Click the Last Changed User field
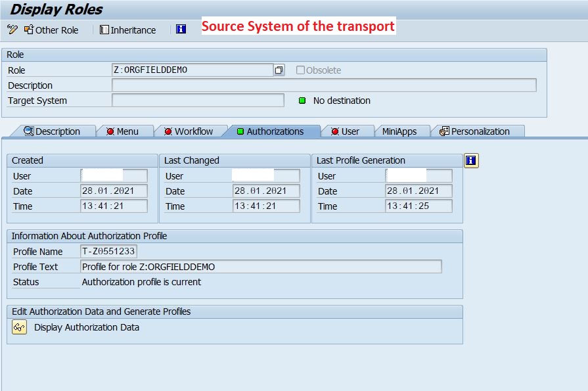 pyautogui.click(x=266, y=175)
